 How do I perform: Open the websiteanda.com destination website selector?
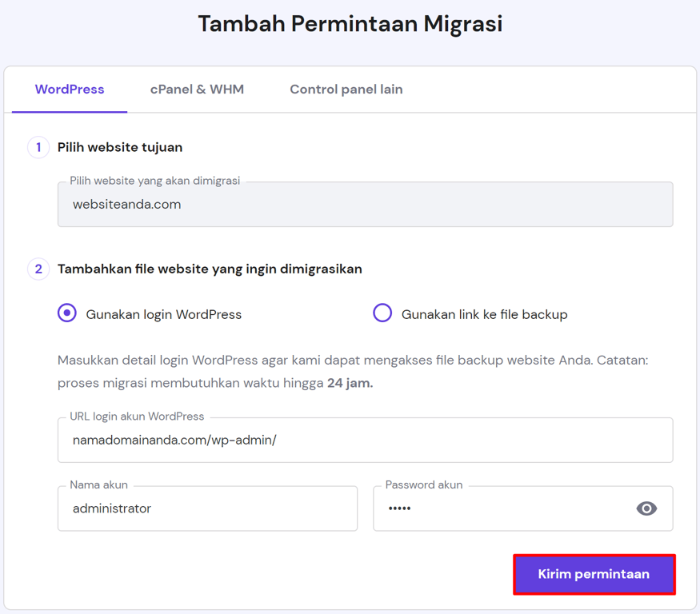[x=365, y=205]
